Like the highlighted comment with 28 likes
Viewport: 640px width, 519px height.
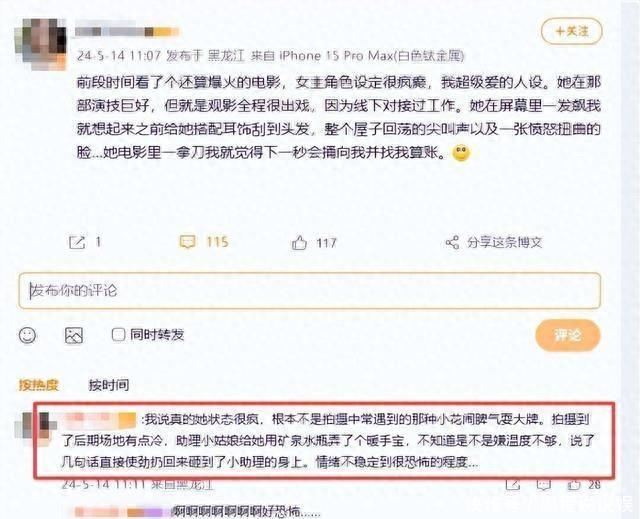573,485
